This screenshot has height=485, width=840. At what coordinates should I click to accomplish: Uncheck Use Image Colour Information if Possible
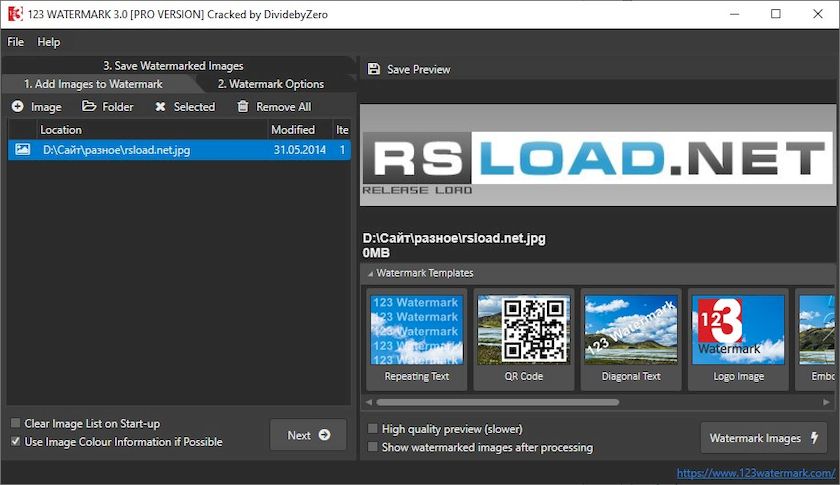[x=15, y=441]
